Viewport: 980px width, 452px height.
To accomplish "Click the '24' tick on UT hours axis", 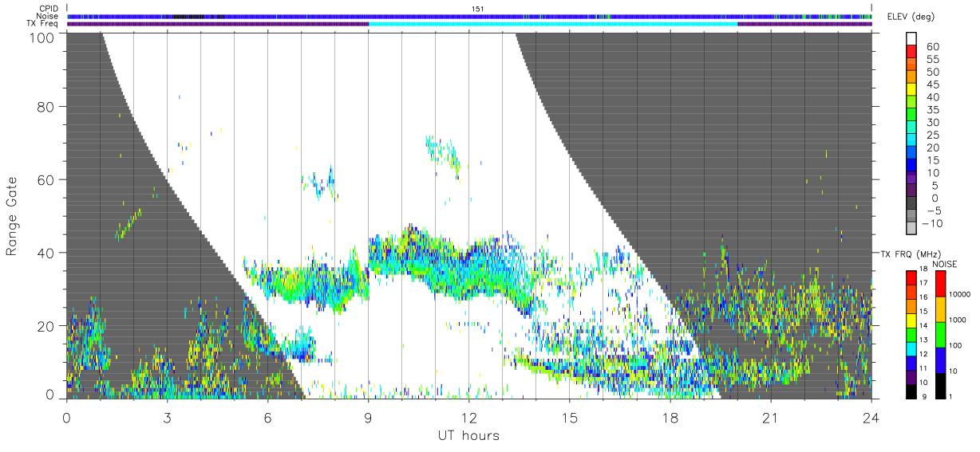I will tap(871, 418).
